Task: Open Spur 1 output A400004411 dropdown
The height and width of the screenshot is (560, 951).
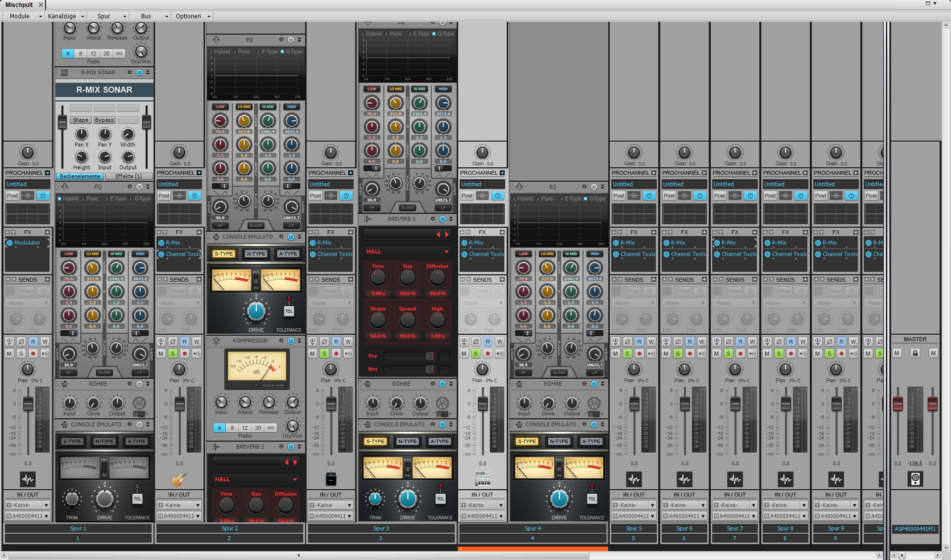Action: click(28, 516)
